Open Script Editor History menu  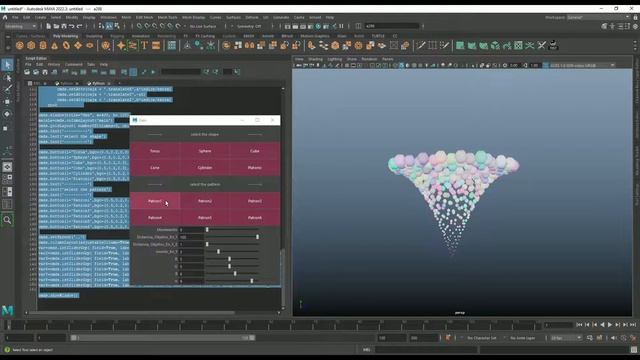coord(54,64)
